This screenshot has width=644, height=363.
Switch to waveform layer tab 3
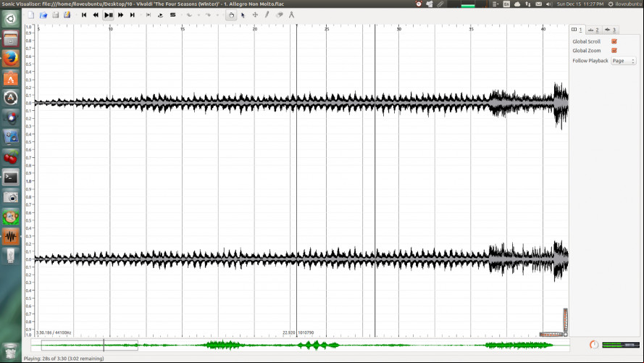pyautogui.click(x=611, y=30)
